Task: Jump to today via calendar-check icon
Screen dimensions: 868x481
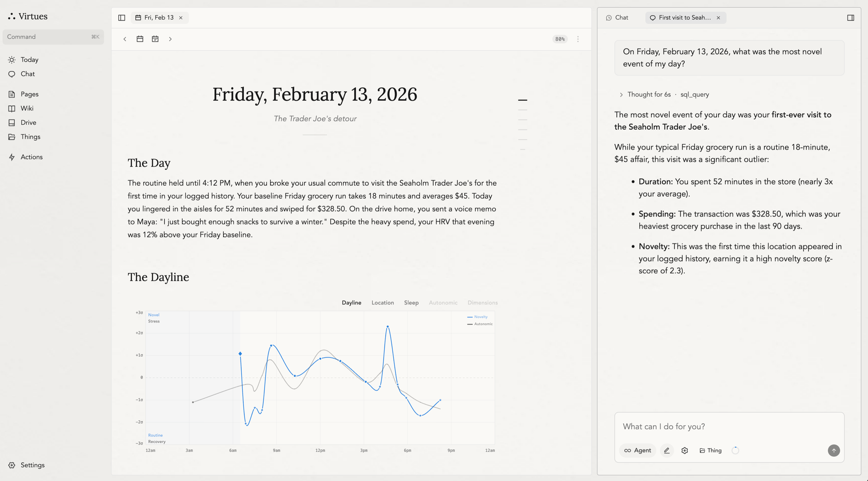Action: tap(155, 39)
